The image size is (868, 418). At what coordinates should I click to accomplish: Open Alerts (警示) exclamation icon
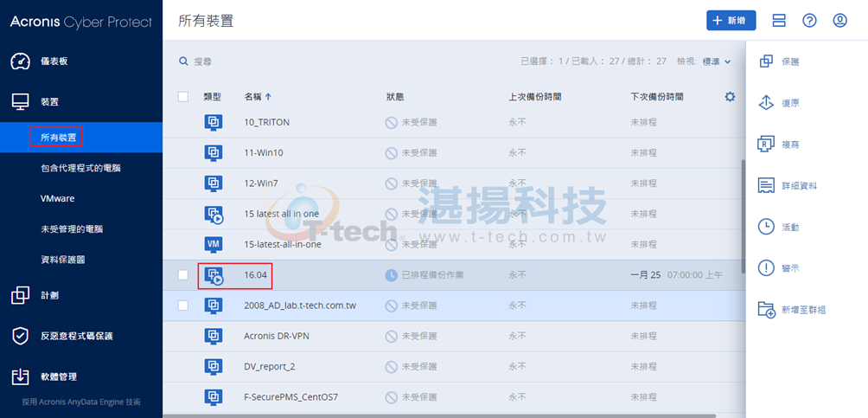(766, 268)
